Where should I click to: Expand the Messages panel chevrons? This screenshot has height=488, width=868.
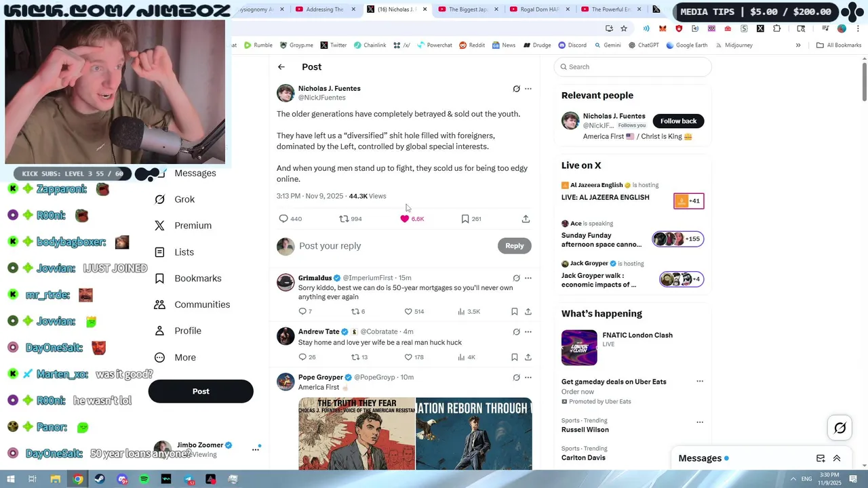coord(837,458)
